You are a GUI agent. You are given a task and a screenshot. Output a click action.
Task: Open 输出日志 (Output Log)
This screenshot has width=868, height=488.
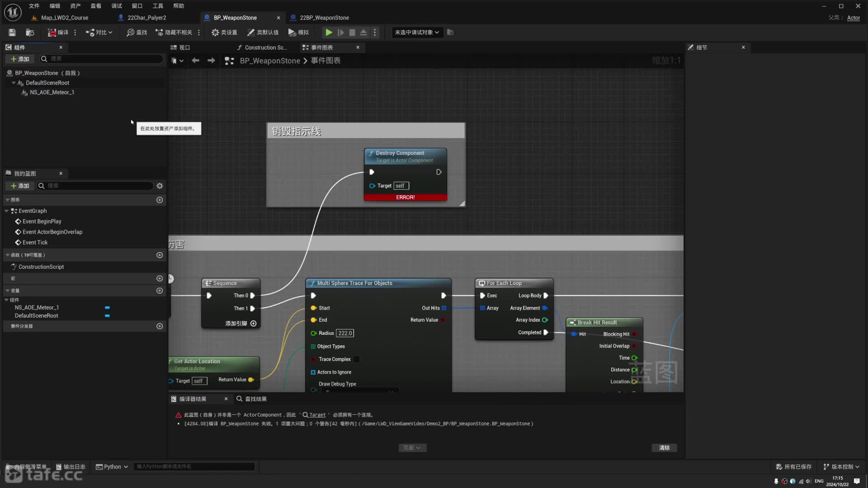[x=71, y=467]
